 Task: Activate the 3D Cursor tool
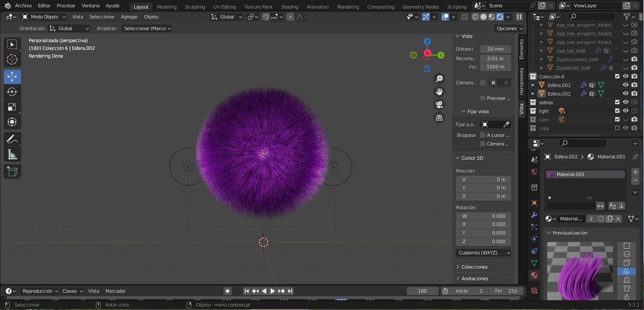point(12,59)
